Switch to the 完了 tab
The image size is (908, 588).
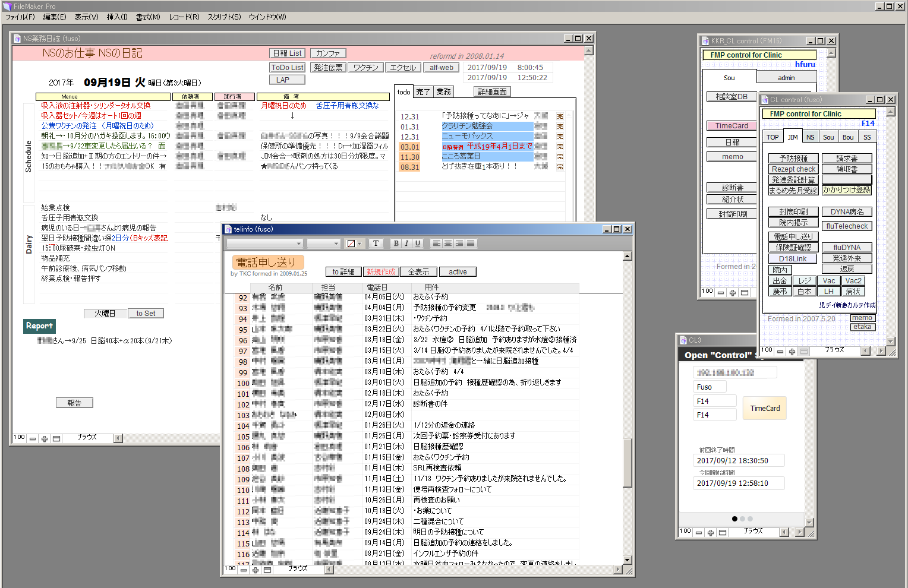click(x=423, y=92)
